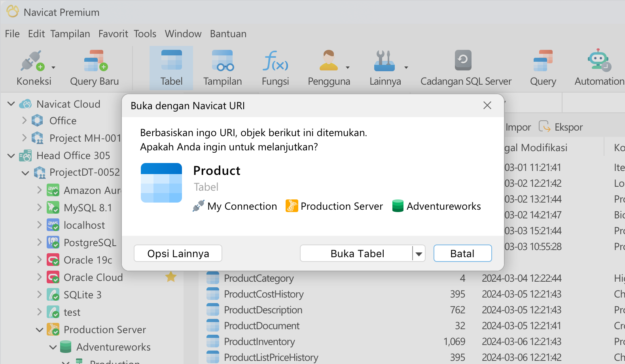The width and height of the screenshot is (625, 364).
Task: Open the Tampilan views icon
Action: [x=223, y=61]
